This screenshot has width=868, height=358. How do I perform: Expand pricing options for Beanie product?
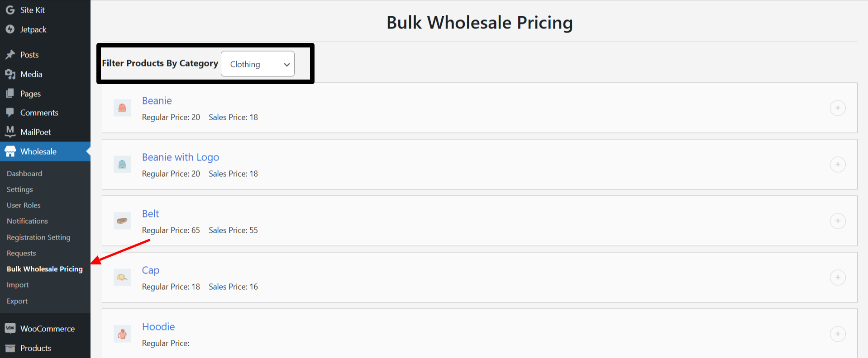click(838, 108)
